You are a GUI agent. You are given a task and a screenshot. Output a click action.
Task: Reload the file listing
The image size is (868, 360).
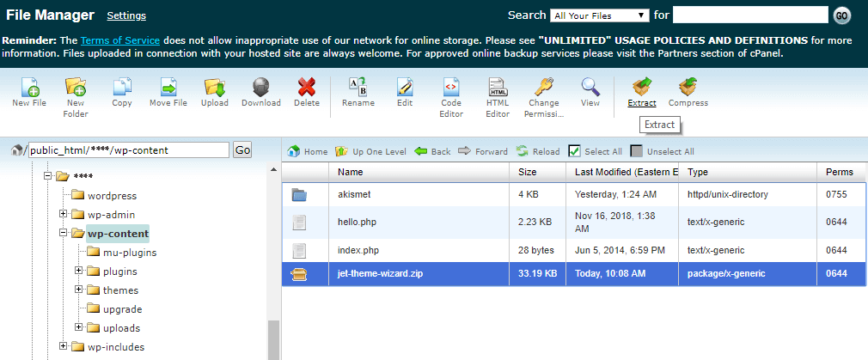pyautogui.click(x=538, y=151)
